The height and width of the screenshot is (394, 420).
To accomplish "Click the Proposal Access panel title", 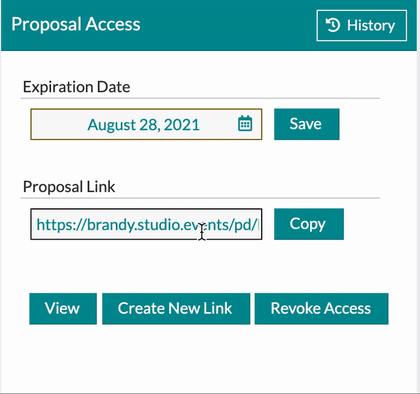I will tap(76, 25).
